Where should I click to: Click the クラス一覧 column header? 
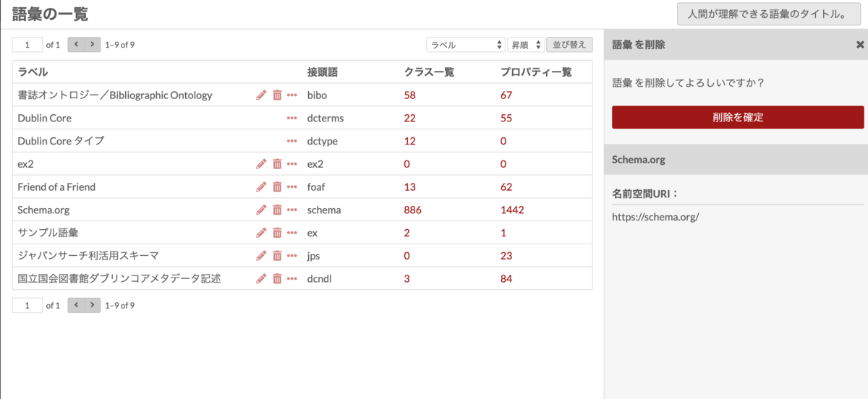(429, 72)
